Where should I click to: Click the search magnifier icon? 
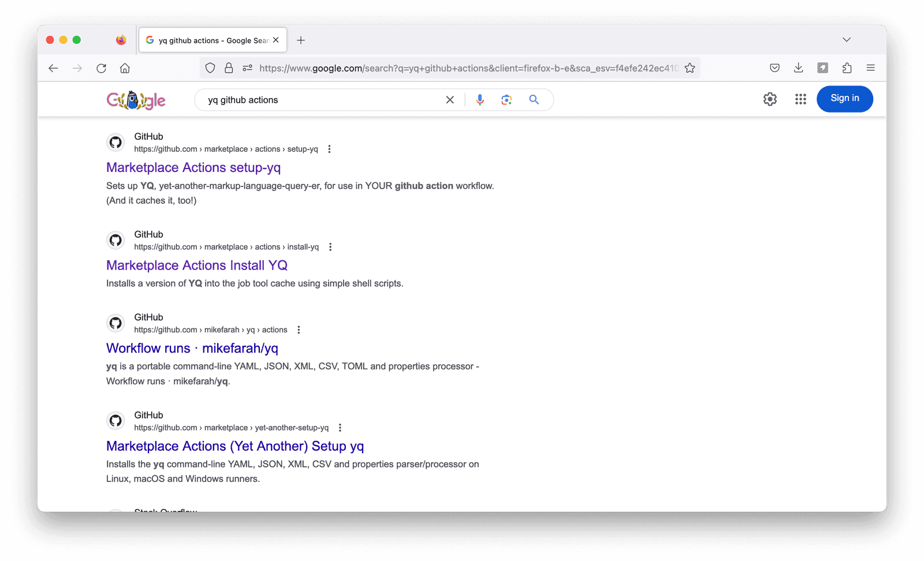pyautogui.click(x=533, y=99)
